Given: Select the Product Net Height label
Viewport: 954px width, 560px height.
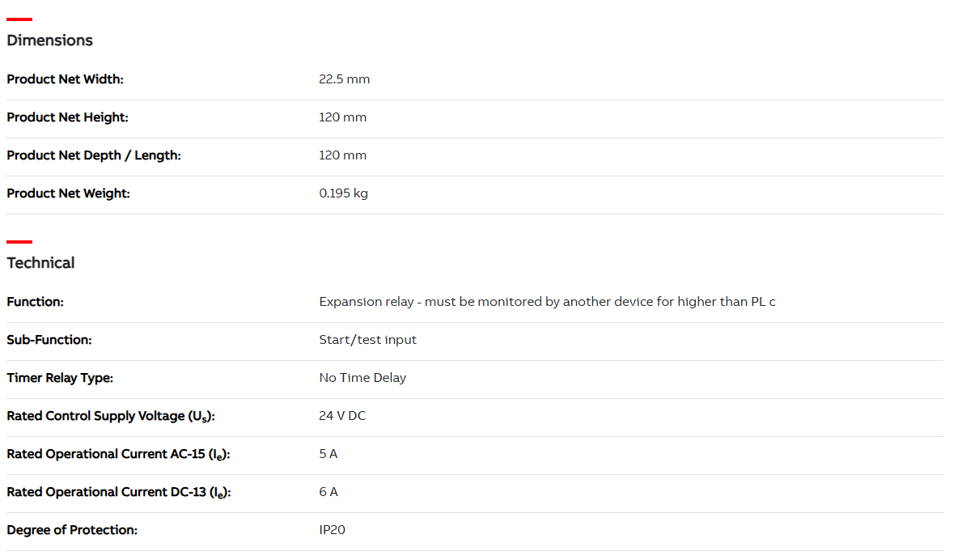Looking at the screenshot, I should pos(67,117).
